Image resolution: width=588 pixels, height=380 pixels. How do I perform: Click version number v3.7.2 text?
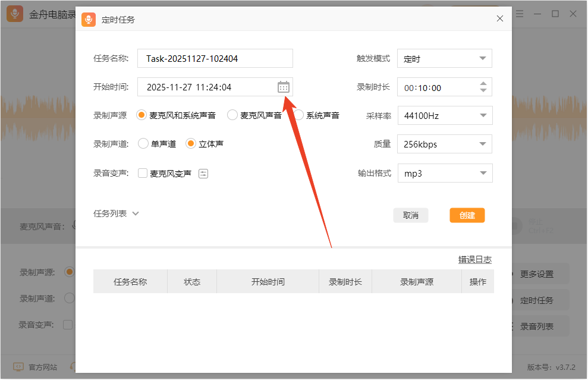551,368
